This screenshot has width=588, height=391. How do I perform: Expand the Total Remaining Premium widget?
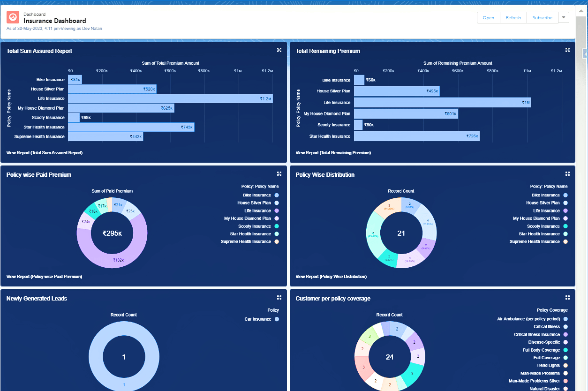pyautogui.click(x=567, y=50)
